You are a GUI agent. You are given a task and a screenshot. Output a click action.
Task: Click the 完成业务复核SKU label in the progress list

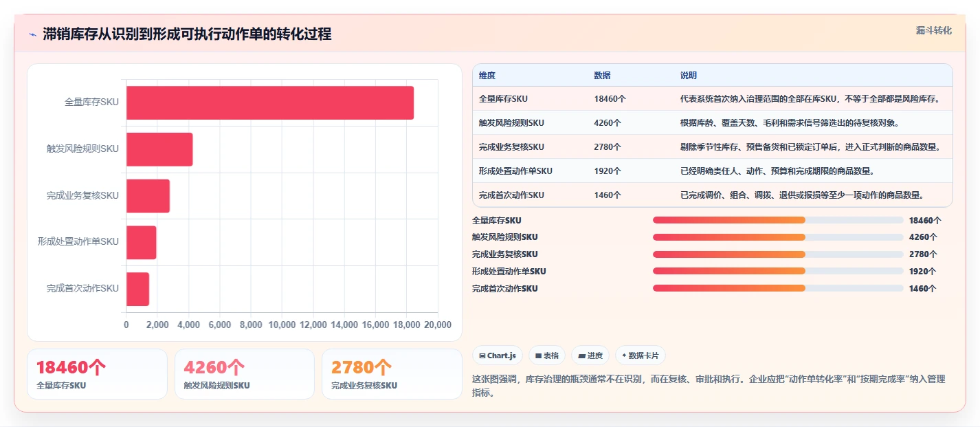[504, 254]
